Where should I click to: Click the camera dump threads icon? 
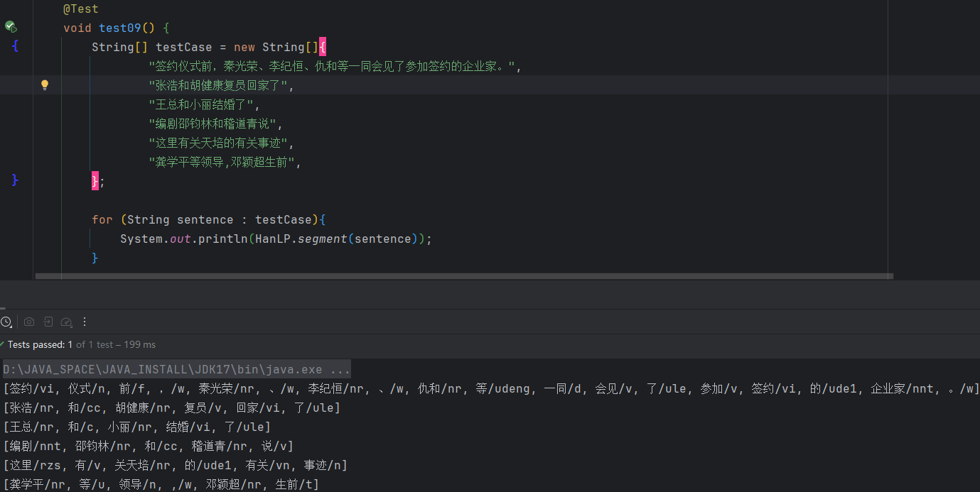pyautogui.click(x=29, y=322)
